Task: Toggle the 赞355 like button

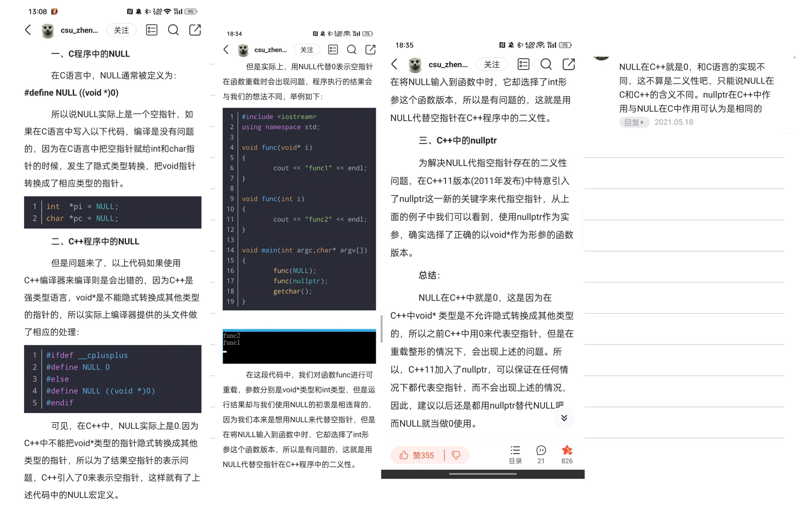Action: point(417,455)
